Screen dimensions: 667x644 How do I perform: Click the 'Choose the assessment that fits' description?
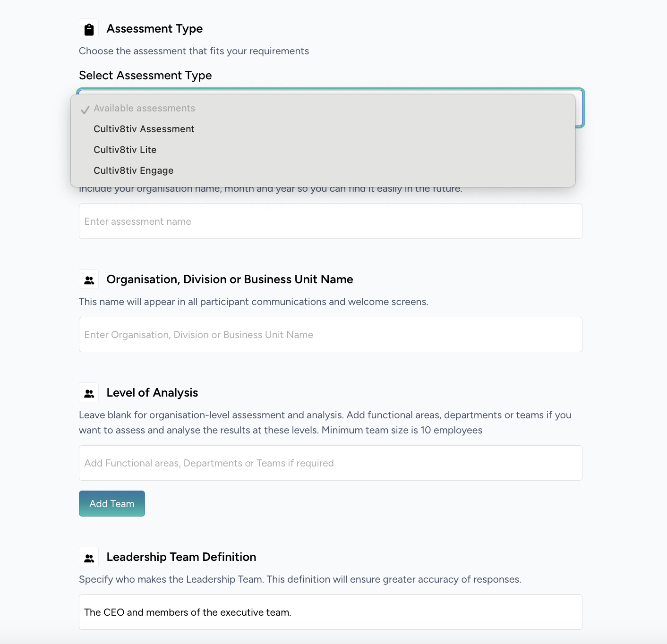coord(194,51)
